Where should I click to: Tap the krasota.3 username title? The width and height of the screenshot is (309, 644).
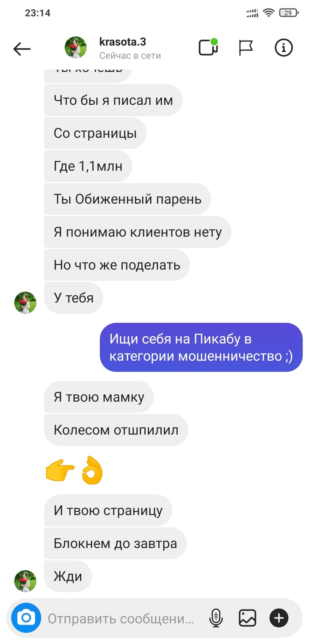pyautogui.click(x=123, y=42)
